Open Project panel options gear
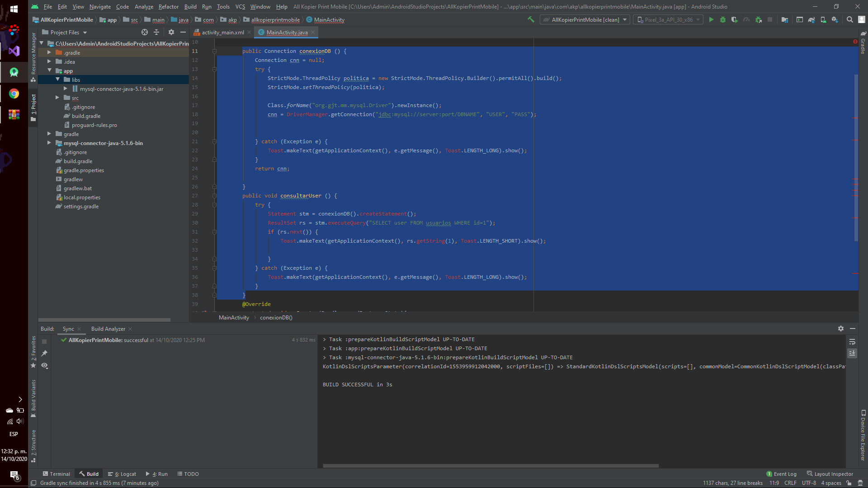 click(171, 32)
